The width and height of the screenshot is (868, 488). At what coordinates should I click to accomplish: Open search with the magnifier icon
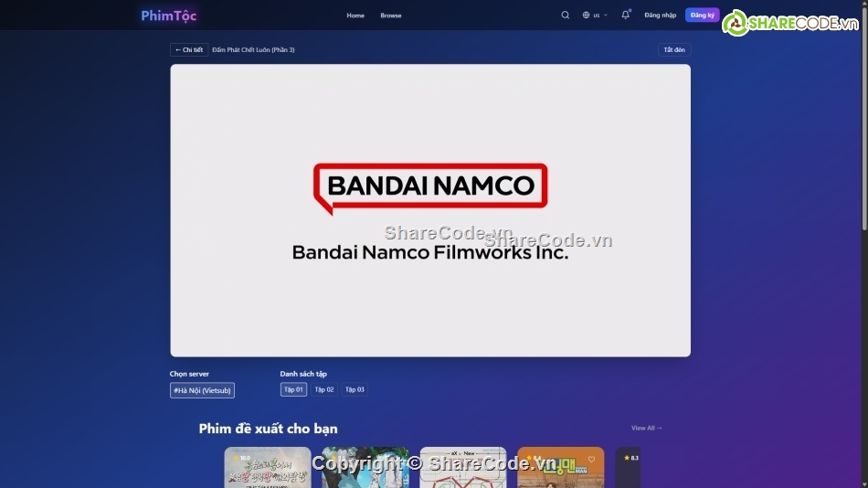pos(565,16)
